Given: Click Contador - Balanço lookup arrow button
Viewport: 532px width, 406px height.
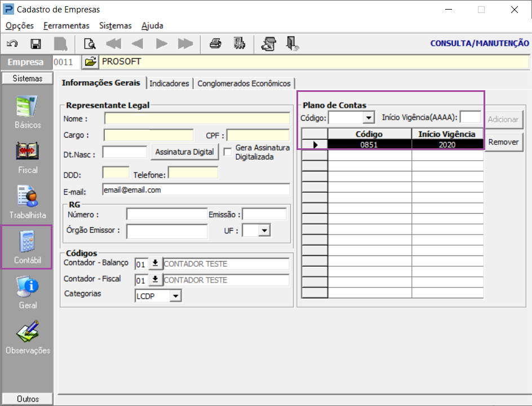Looking at the screenshot, I should coord(156,263).
